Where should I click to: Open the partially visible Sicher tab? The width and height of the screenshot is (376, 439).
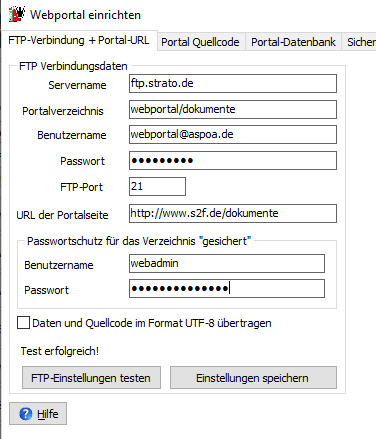[x=360, y=42]
